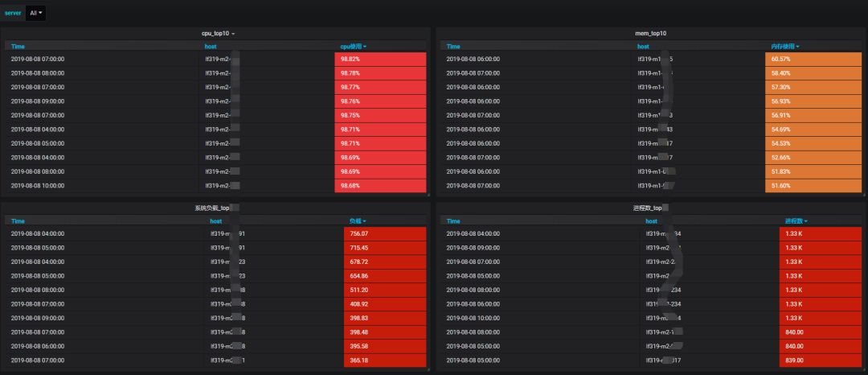Screen dimensions: 868x375
Task: Click the host header in mem_top10 table
Action: tap(643, 47)
